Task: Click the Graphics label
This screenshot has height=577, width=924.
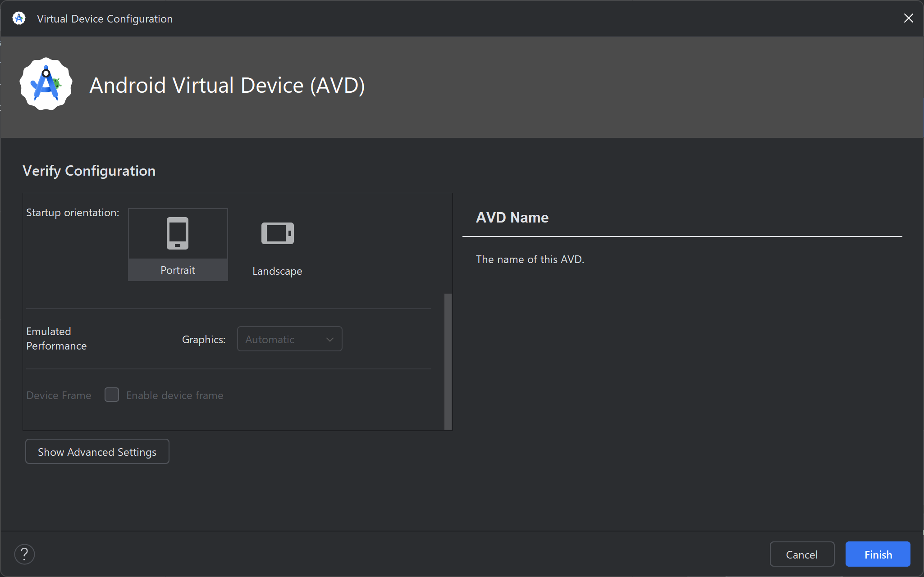Action: 204,340
